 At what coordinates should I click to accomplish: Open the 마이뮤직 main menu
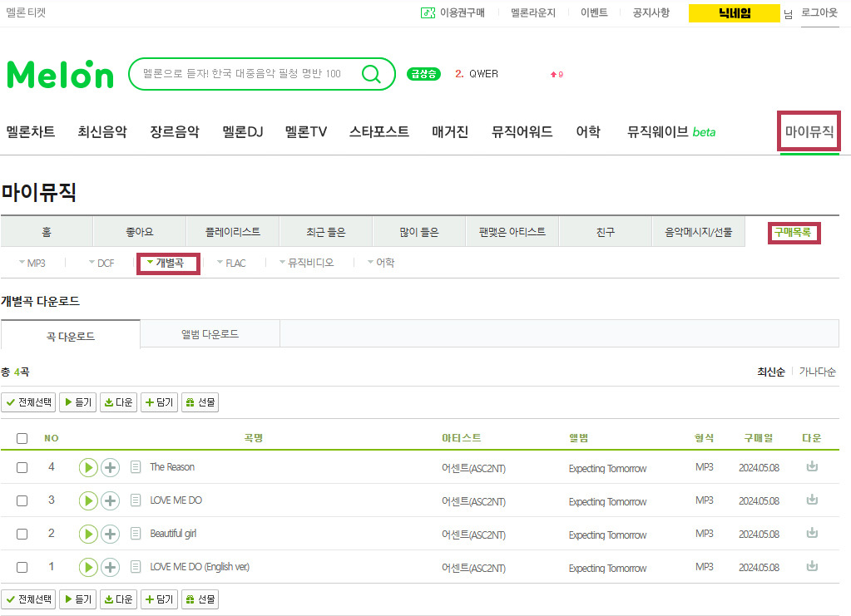point(809,132)
